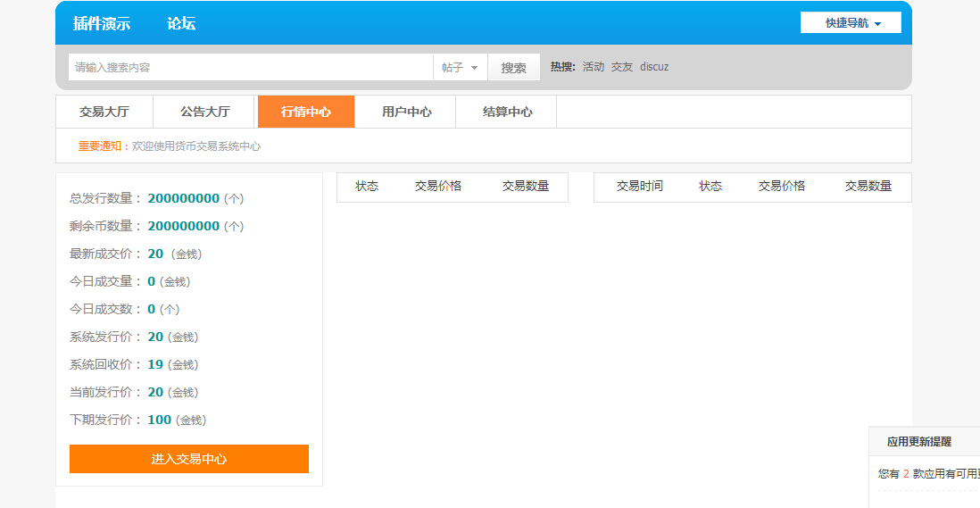Select hot search term 交友
The width and height of the screenshot is (980, 508).
point(622,67)
